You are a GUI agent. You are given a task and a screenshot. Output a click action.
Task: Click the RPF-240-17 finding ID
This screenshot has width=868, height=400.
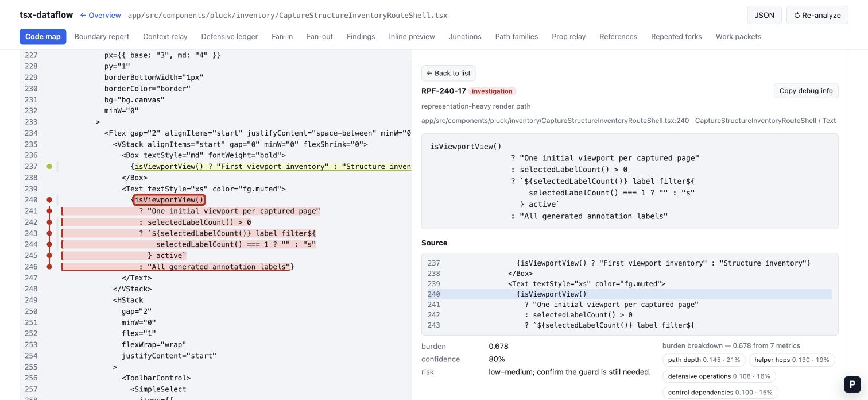tap(444, 91)
